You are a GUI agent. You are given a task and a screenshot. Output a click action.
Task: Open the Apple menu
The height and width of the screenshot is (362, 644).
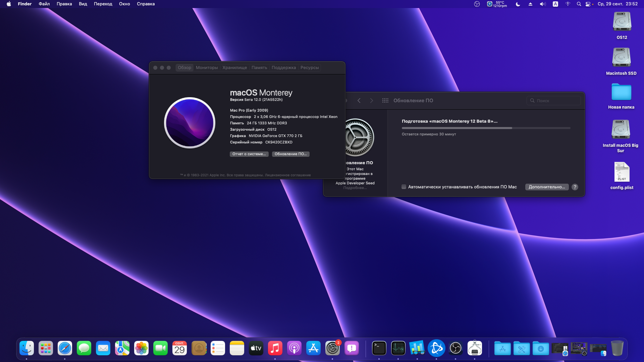click(9, 4)
